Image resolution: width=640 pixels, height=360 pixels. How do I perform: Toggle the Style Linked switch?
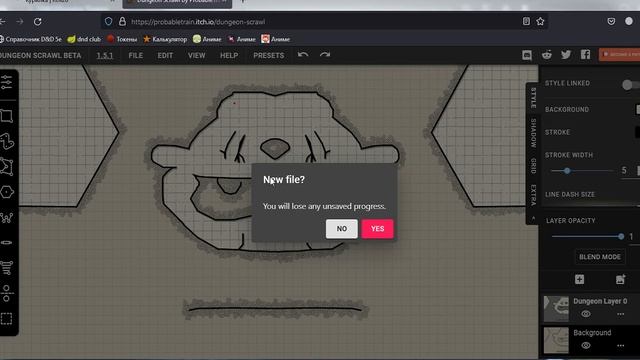pyautogui.click(x=631, y=84)
